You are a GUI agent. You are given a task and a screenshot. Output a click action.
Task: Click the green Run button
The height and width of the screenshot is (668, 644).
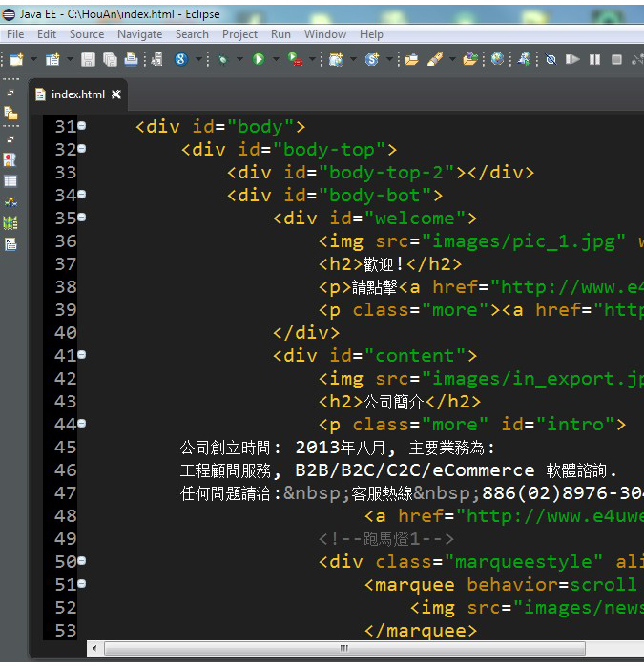259,59
